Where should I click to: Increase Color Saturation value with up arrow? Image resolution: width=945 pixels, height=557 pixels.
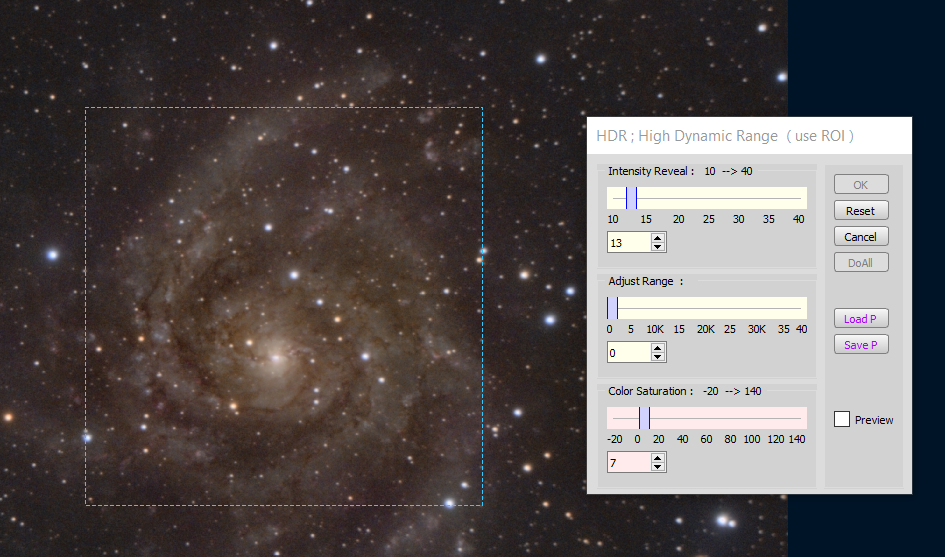[x=658, y=458]
